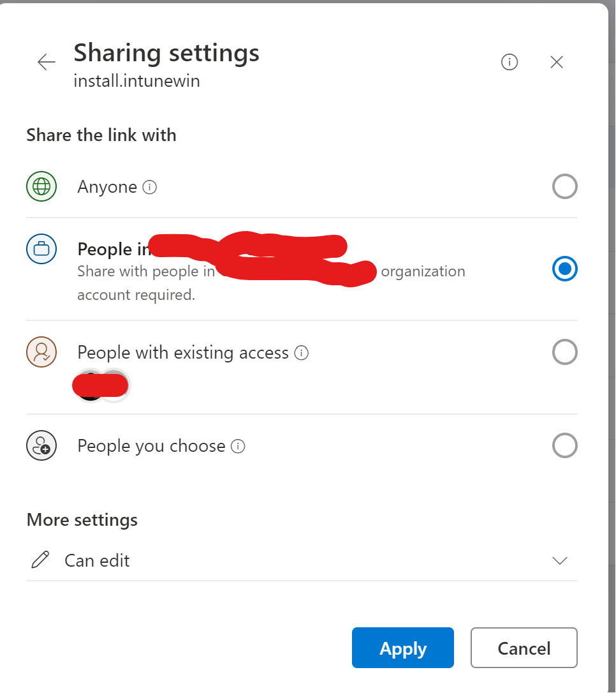Click the existing access user avatars

click(101, 385)
